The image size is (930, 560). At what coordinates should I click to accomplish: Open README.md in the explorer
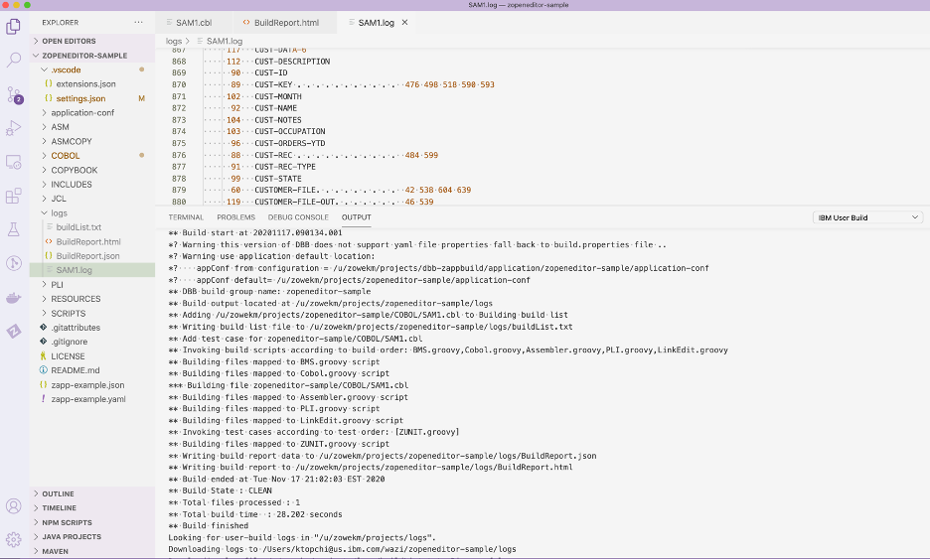click(92, 370)
